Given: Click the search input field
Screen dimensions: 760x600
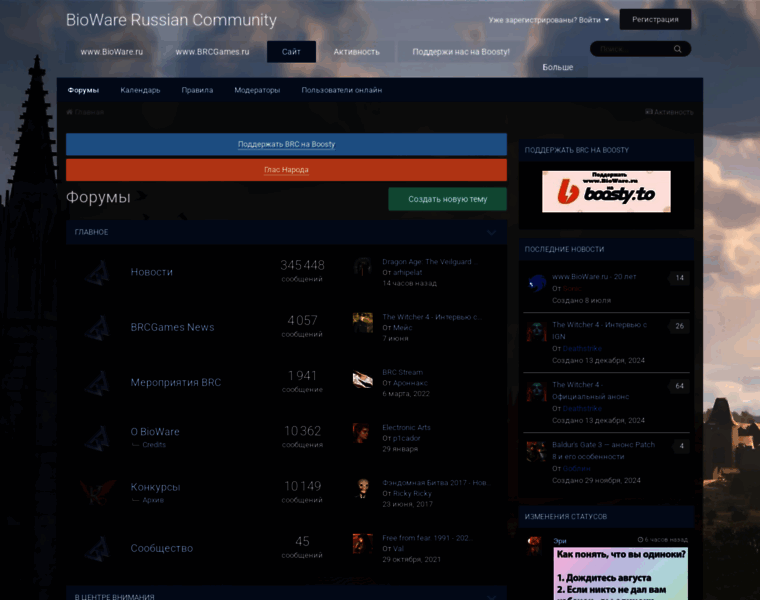Looking at the screenshot, I should click(x=633, y=49).
